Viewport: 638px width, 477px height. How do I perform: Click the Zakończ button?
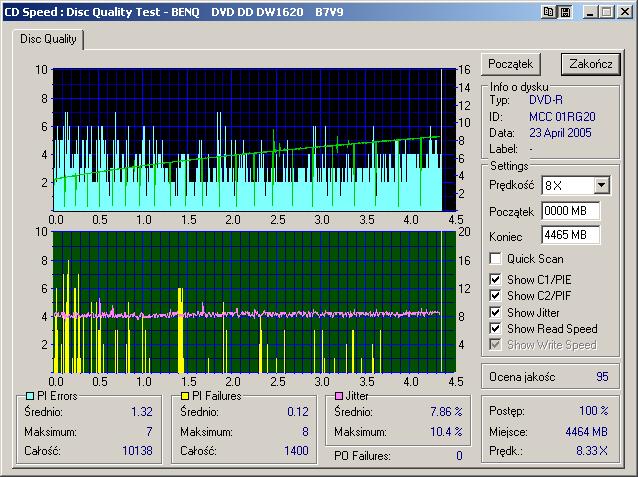[591, 64]
